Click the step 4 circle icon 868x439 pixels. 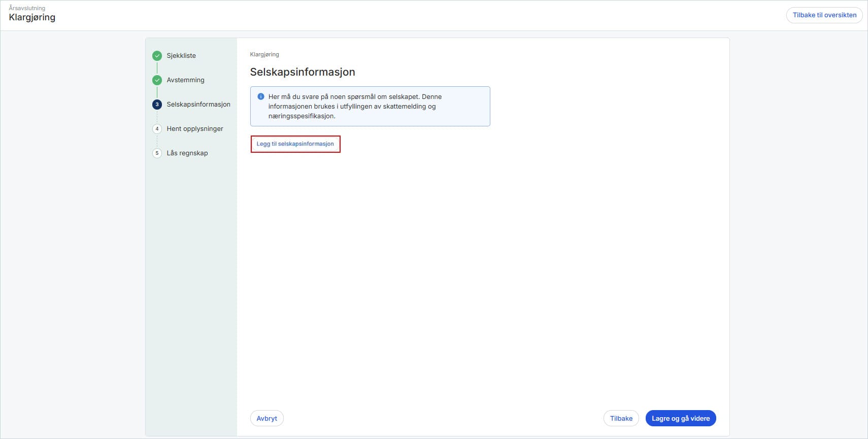coord(157,129)
